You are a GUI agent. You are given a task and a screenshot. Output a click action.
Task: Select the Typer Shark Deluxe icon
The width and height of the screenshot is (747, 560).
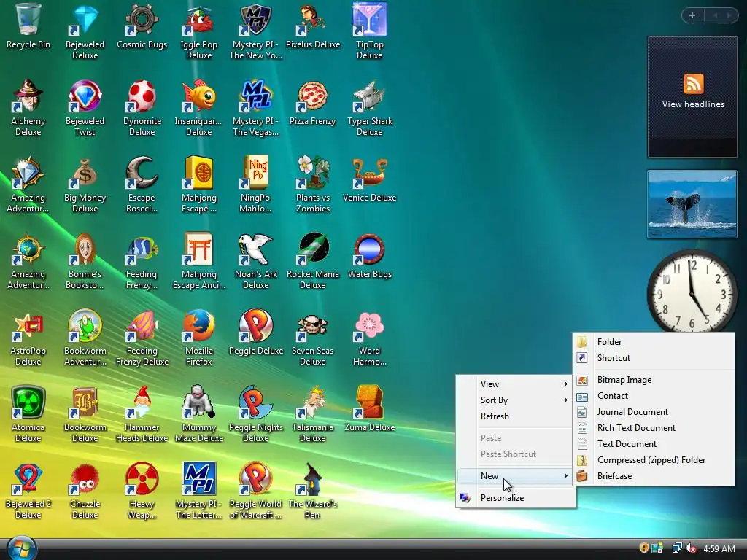pyautogui.click(x=369, y=96)
